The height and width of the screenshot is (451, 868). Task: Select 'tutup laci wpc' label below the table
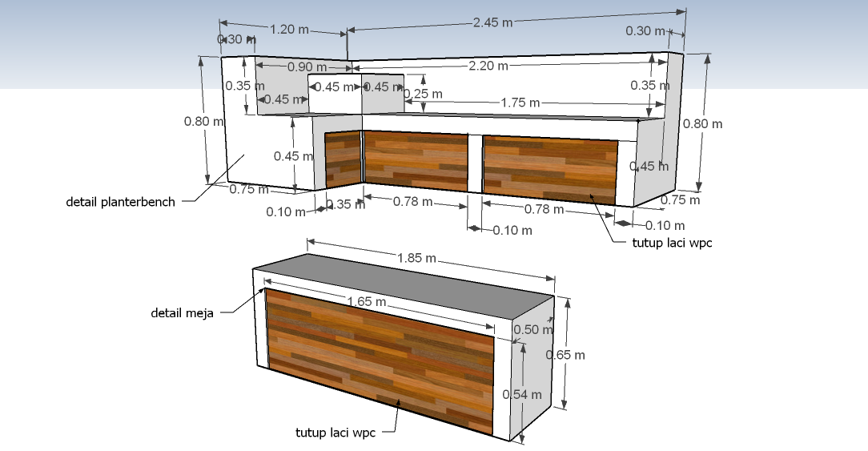pyautogui.click(x=336, y=433)
